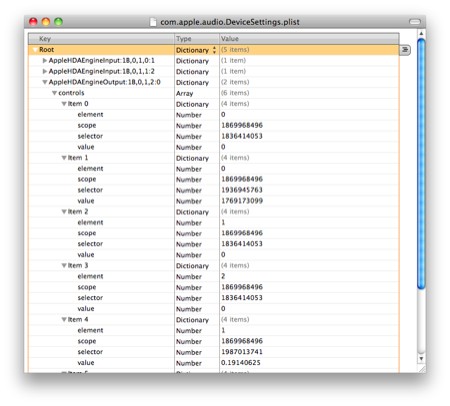The height and width of the screenshot is (406, 450).
Task: Select Item 0's value key
Action: (x=86, y=147)
